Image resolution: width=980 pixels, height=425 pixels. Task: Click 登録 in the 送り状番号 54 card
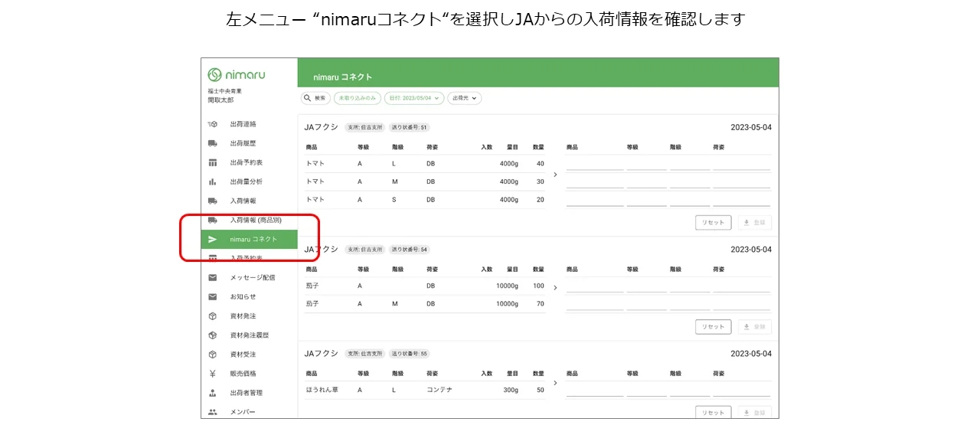(x=755, y=327)
